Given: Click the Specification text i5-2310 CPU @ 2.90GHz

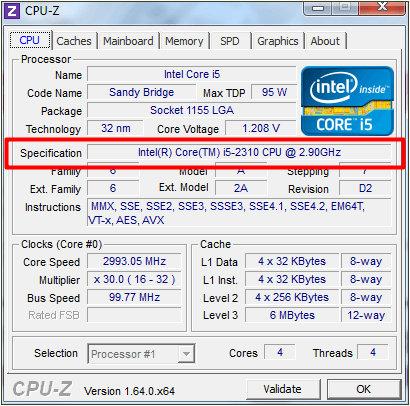Looking at the screenshot, I should coord(239,152).
